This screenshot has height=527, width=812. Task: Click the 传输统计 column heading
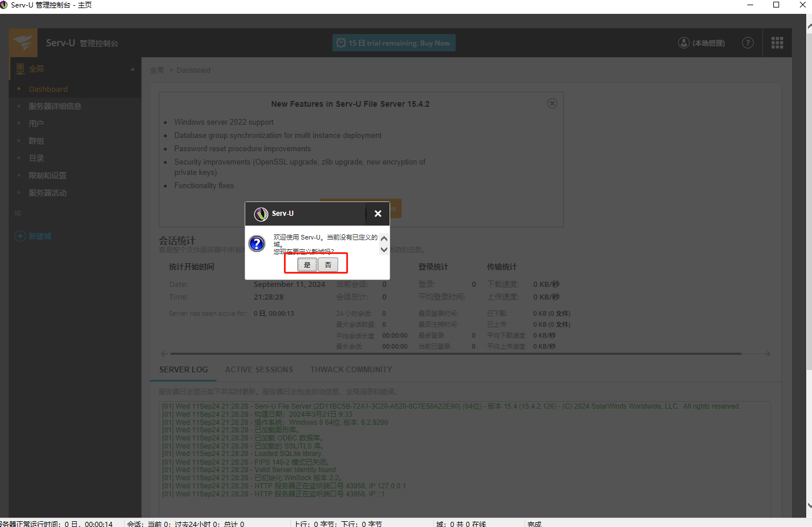tap(502, 267)
